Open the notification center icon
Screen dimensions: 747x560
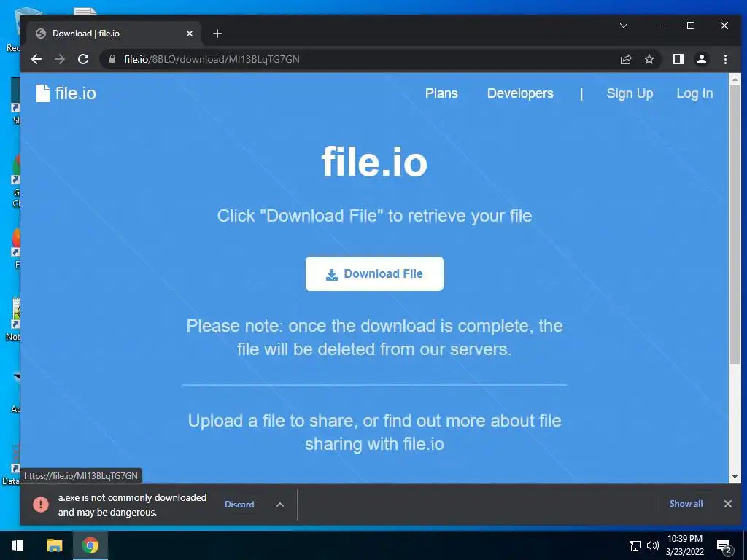click(x=724, y=546)
